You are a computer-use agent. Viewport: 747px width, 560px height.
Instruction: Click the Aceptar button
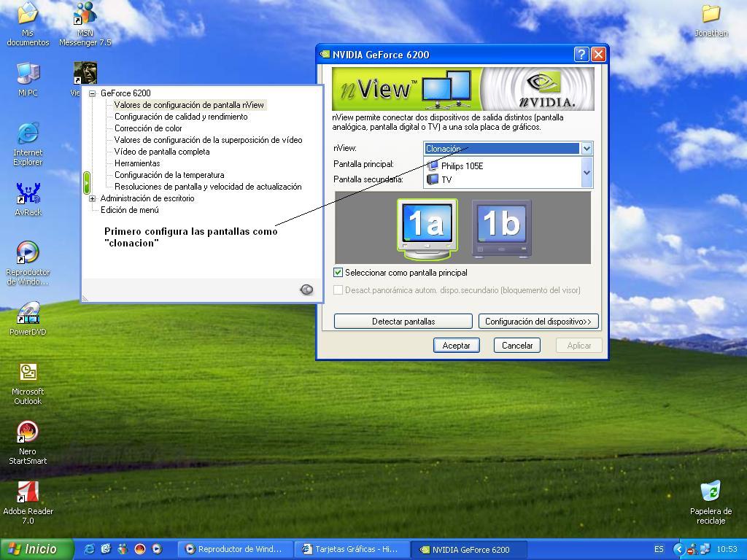(x=457, y=345)
